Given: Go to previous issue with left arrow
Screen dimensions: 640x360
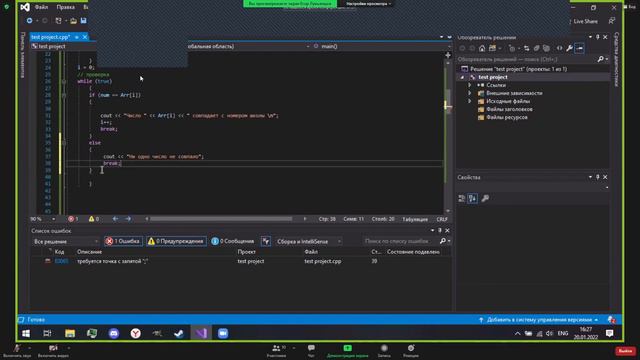Looking at the screenshot, I should point(116,219).
